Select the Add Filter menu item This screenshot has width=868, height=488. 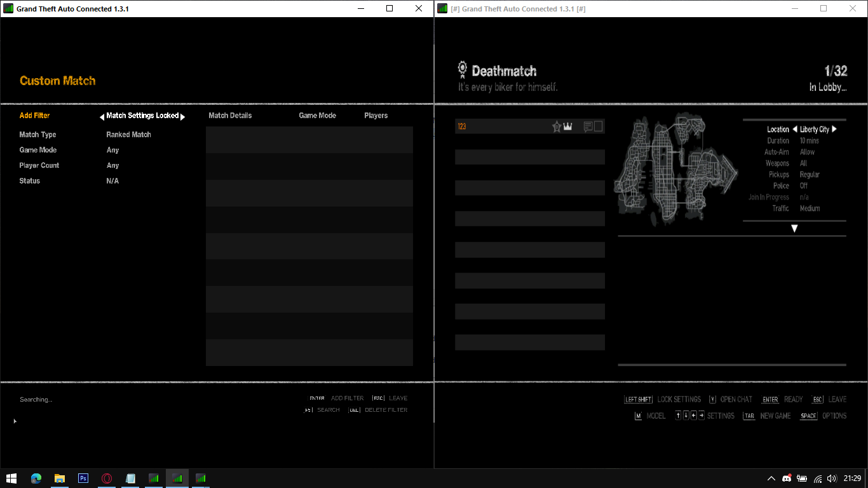pos(34,116)
